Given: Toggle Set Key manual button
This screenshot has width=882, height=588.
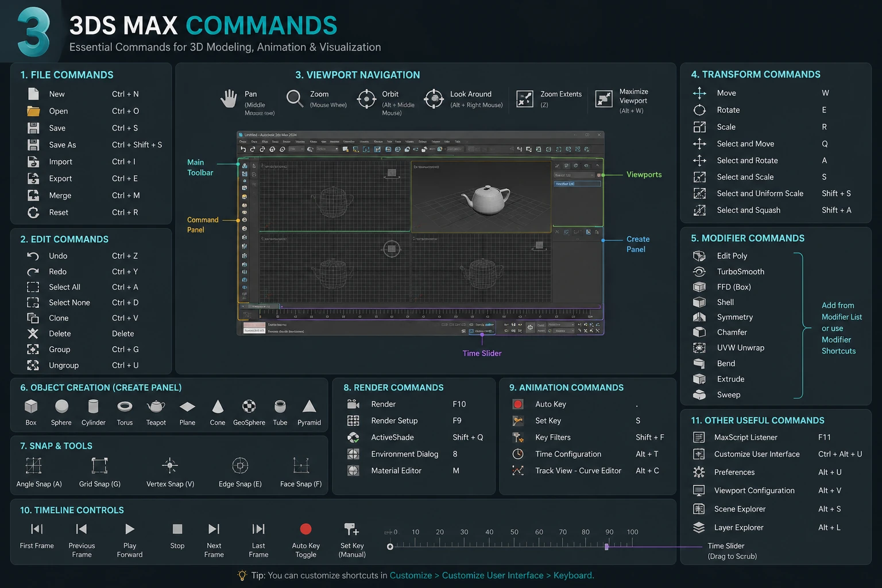Looking at the screenshot, I should point(351,529).
